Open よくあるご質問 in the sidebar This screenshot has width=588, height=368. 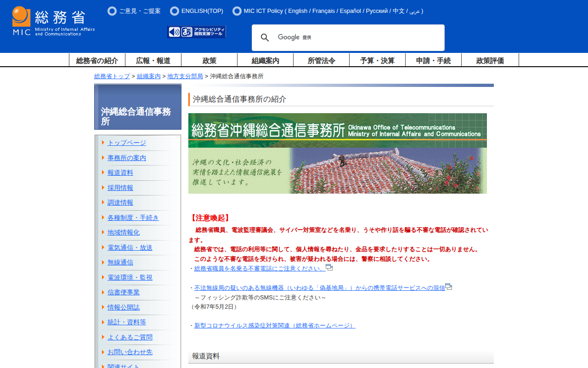pyautogui.click(x=130, y=337)
